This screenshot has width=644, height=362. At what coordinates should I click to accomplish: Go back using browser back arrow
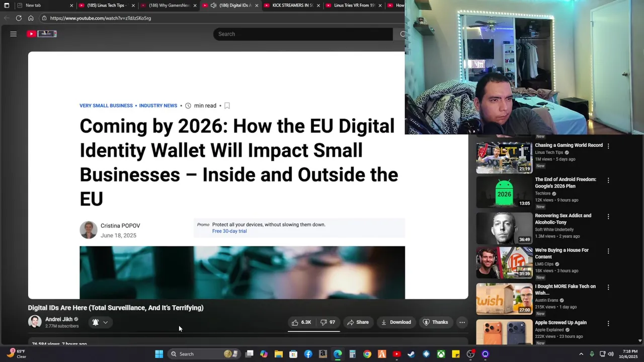coord(7,18)
